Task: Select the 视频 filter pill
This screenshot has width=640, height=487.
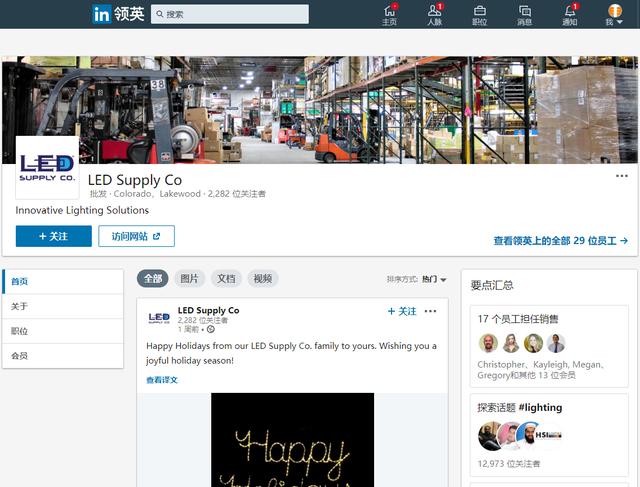Action: tap(263, 279)
